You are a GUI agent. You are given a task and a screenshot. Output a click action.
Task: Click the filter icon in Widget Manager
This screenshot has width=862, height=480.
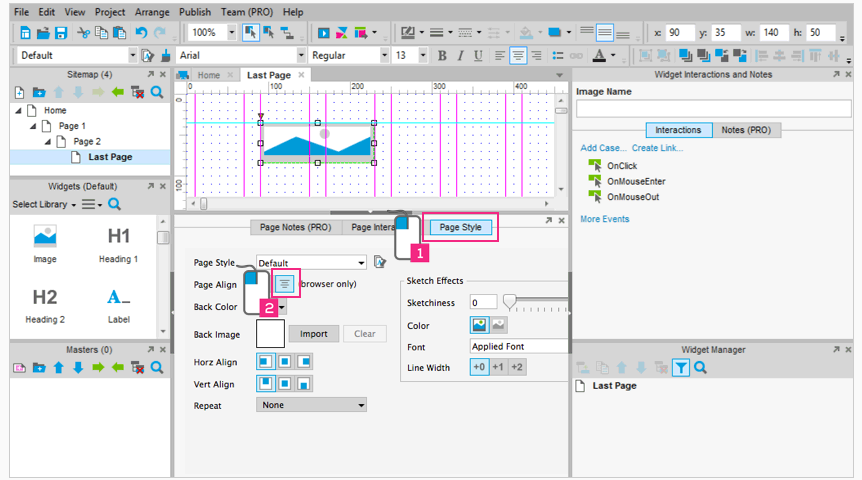click(680, 368)
